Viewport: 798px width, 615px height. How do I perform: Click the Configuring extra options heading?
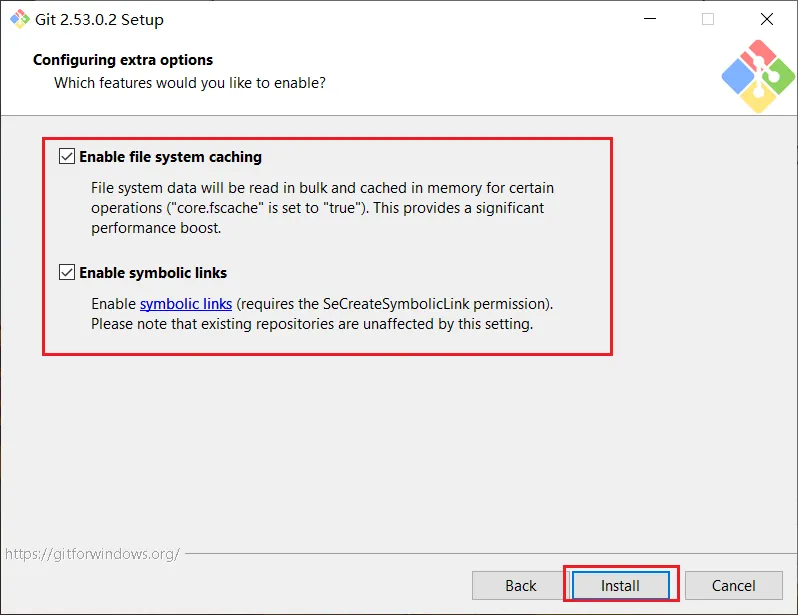pos(123,60)
